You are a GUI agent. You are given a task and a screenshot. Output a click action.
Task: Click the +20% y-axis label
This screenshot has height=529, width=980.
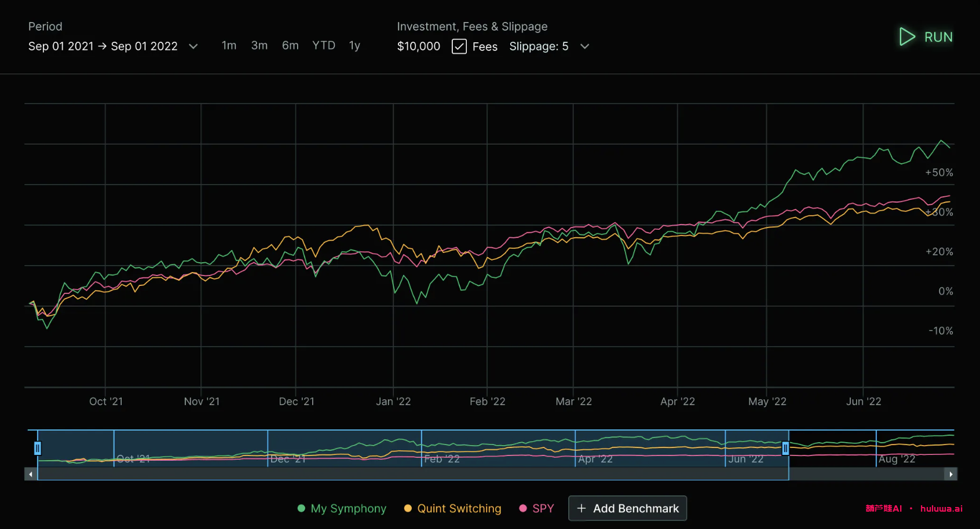pyautogui.click(x=939, y=252)
